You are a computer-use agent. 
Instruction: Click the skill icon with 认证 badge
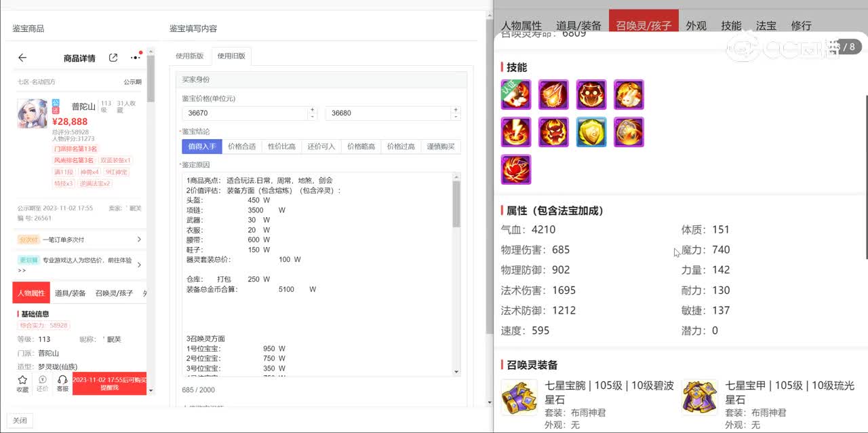pyautogui.click(x=516, y=94)
